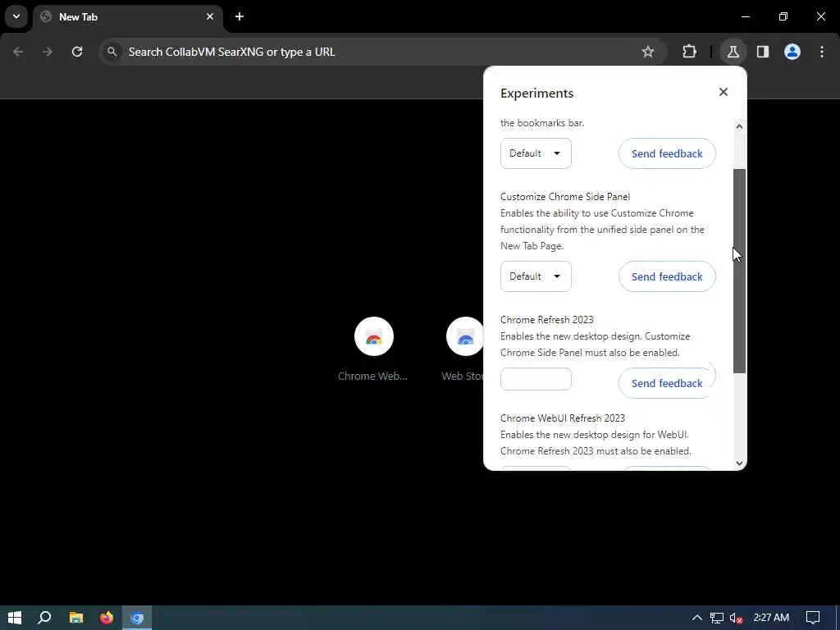This screenshot has width=840, height=630.
Task: Open a new tab with the plus button
Action: tap(240, 16)
